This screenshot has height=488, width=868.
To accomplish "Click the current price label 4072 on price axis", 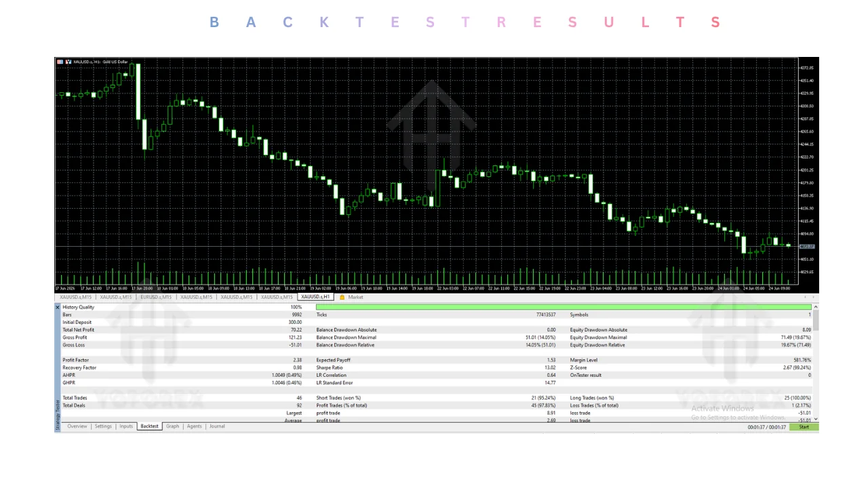I will 806,246.
